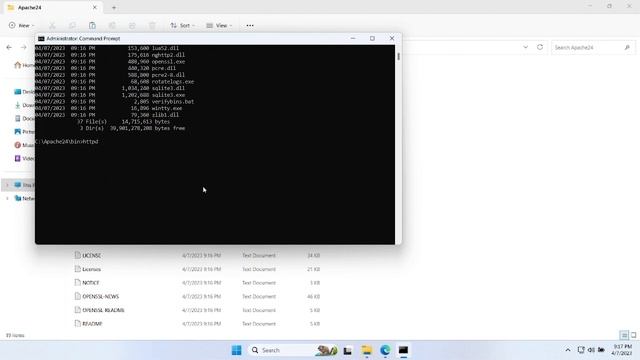Open Documents in the navigation pane
Screen dimensions: 640x360
24,118
